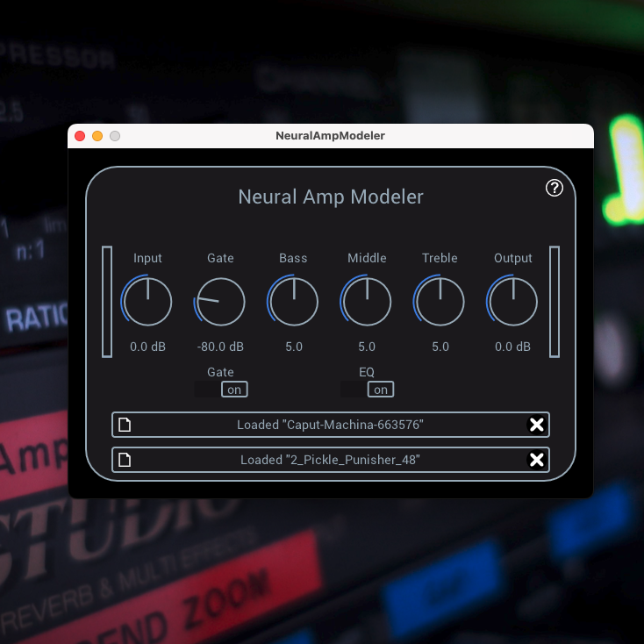
Task: Toggle the EQ on switch
Action: click(367, 390)
